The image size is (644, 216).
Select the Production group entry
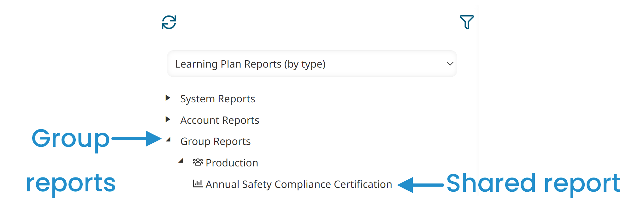click(232, 162)
